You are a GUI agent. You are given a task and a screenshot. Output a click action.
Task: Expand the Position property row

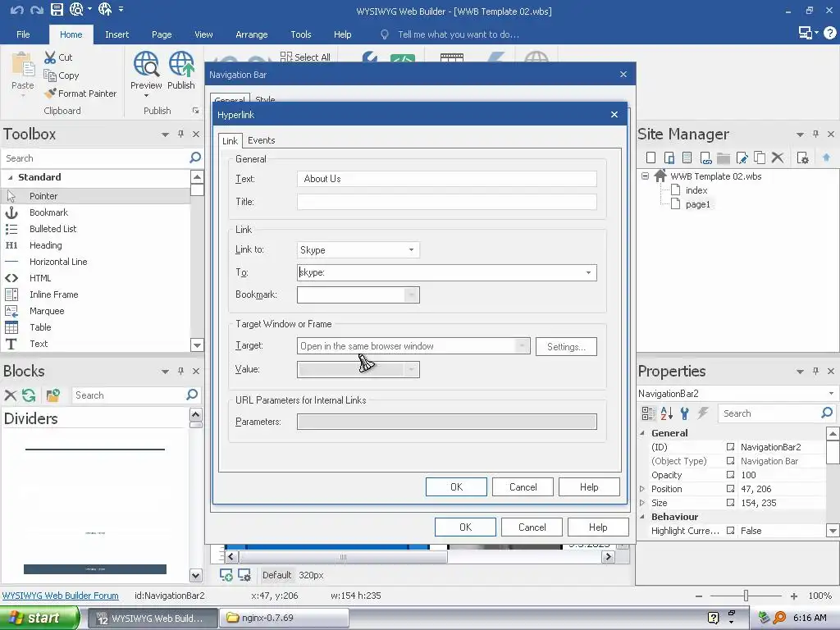click(x=642, y=489)
